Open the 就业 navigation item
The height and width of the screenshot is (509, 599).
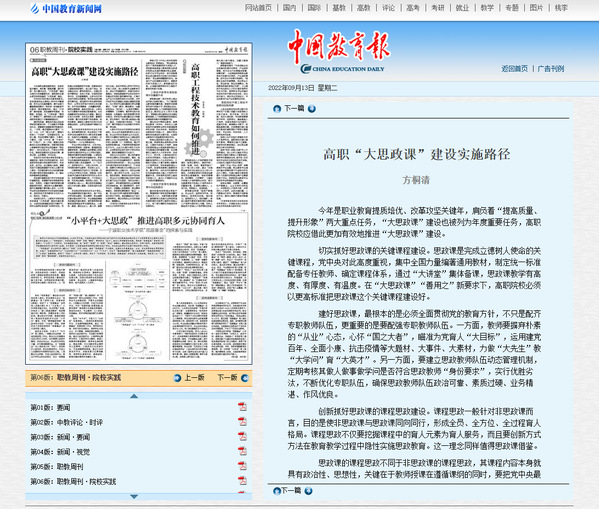(x=462, y=8)
